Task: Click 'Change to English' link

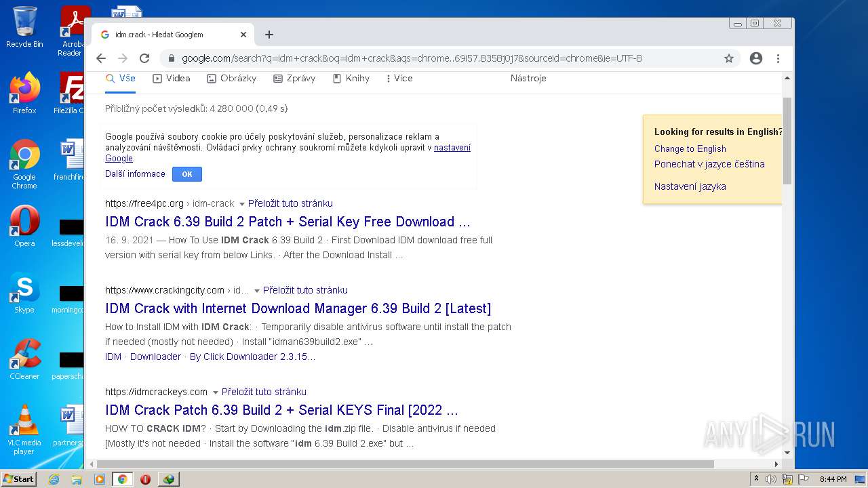Action: coord(690,149)
